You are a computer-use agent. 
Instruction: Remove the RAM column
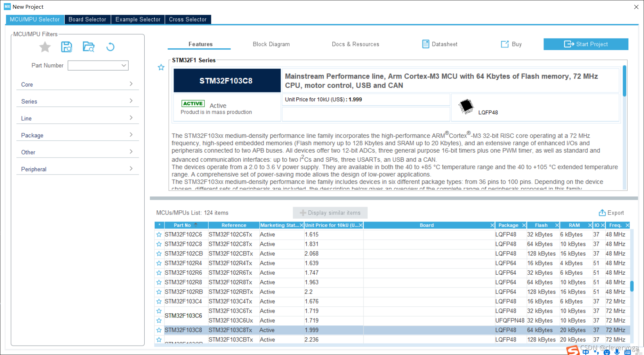590,225
